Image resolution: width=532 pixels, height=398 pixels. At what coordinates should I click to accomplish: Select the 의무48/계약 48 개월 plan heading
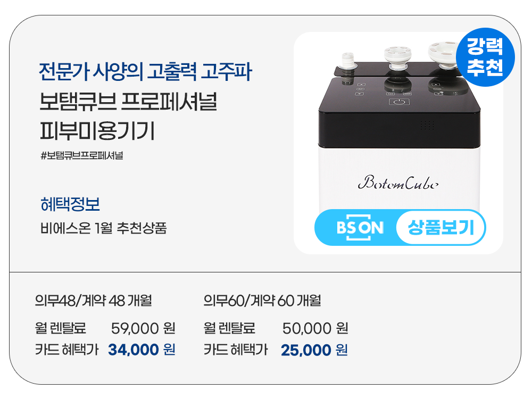point(93,301)
